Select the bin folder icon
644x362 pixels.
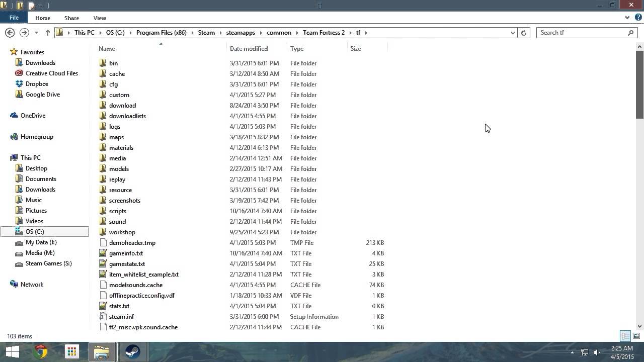103,63
